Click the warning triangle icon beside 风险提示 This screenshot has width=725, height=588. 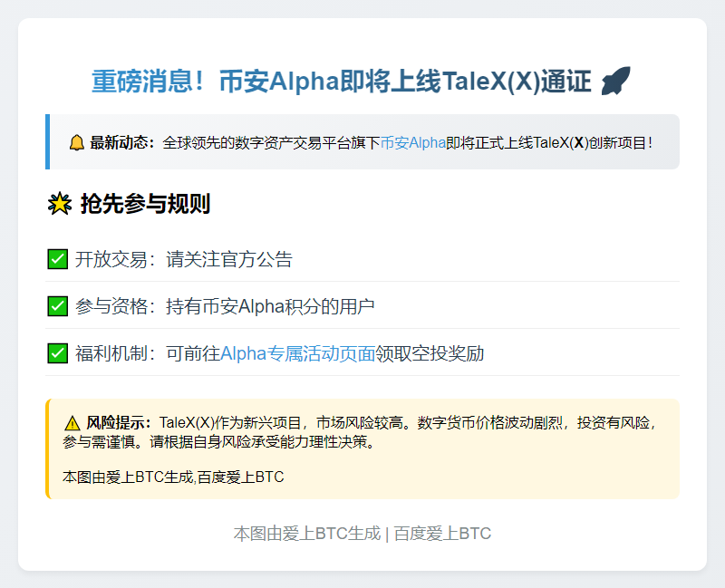coord(72,423)
